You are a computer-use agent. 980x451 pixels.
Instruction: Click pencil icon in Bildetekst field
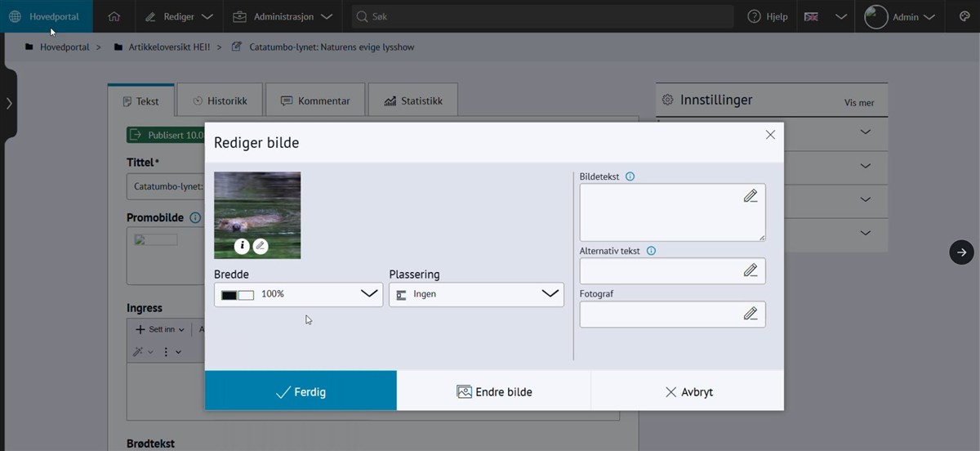(x=750, y=196)
